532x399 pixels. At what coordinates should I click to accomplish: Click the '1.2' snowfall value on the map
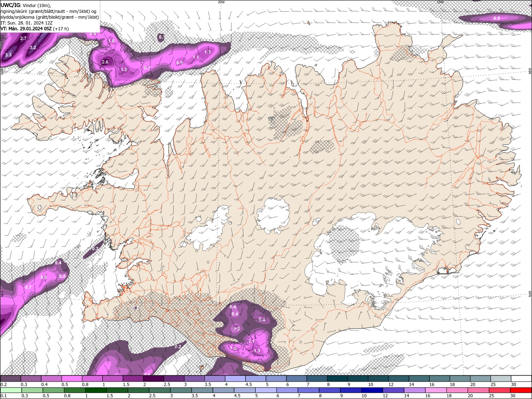[x=124, y=69]
